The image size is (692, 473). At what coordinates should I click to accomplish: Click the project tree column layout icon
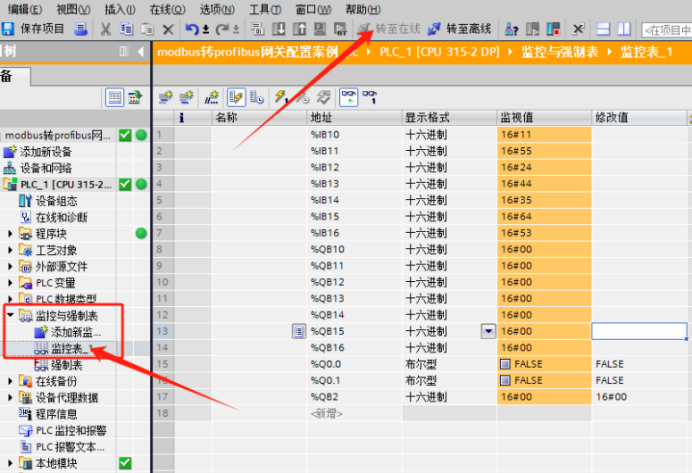[124, 52]
